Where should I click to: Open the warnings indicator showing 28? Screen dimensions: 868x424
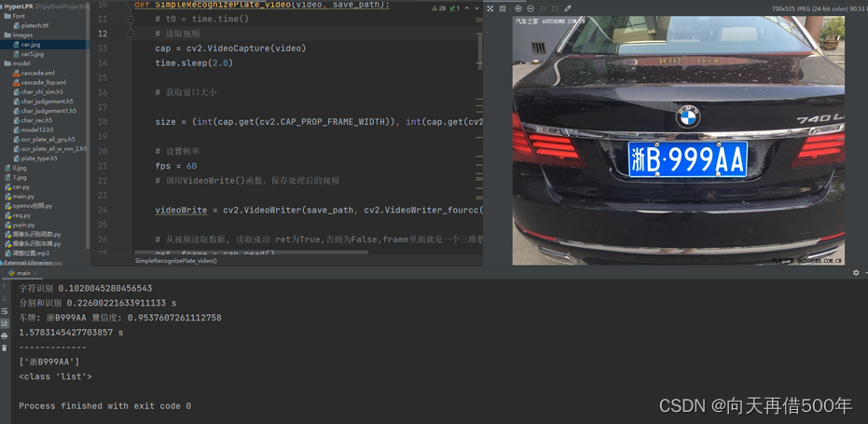tap(438, 9)
